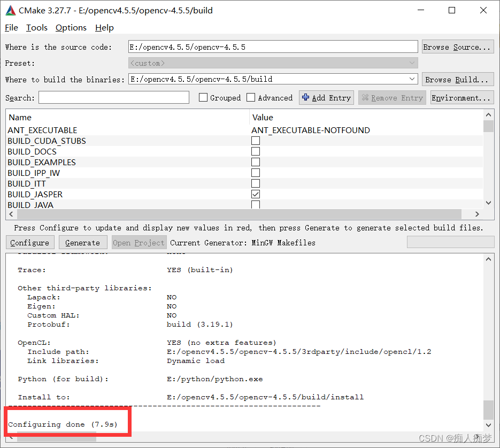Viewport: 500px width, 448px height.
Task: Click the output log vertical scrollbar thumb
Action: (x=488, y=410)
